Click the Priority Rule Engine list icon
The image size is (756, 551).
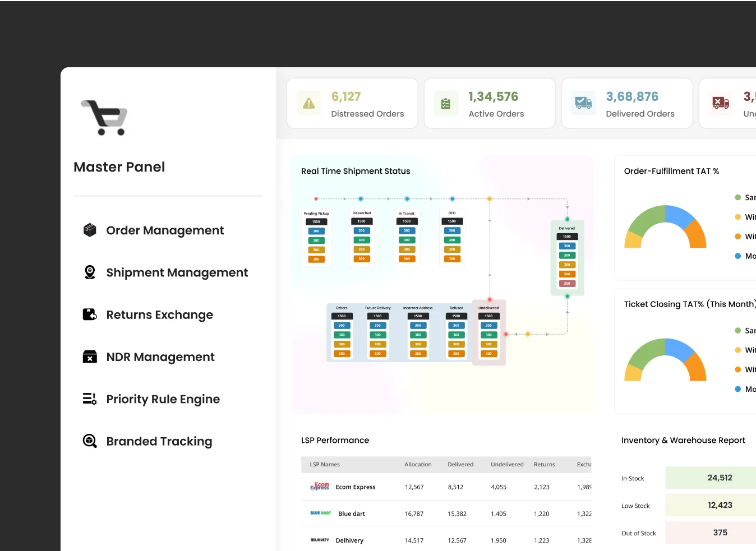point(90,399)
